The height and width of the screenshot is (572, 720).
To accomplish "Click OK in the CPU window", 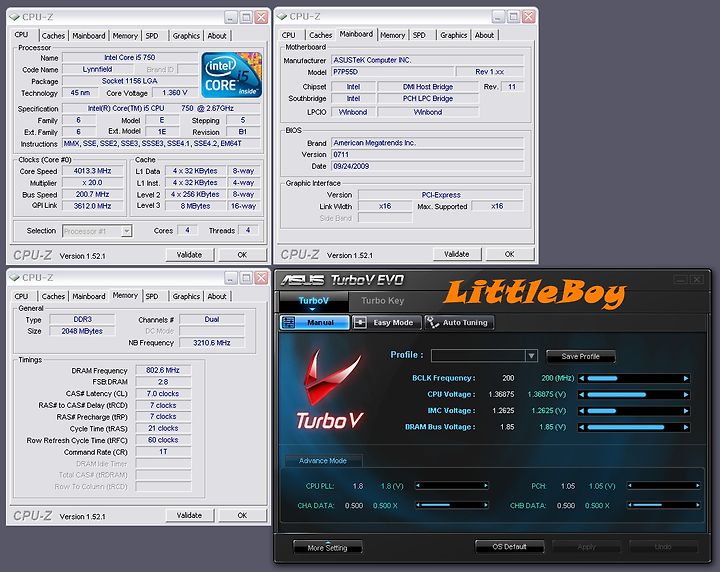I will pos(242,255).
